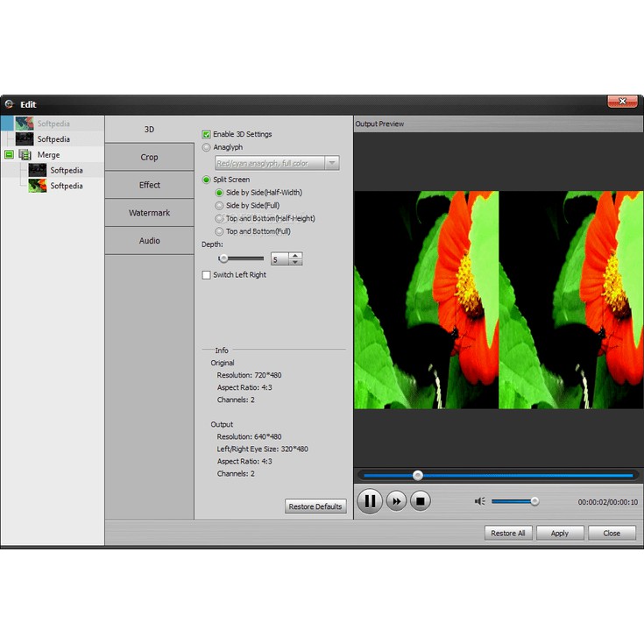Choose Top and Bottom(Full) split mode
644x644 pixels.
click(x=219, y=231)
